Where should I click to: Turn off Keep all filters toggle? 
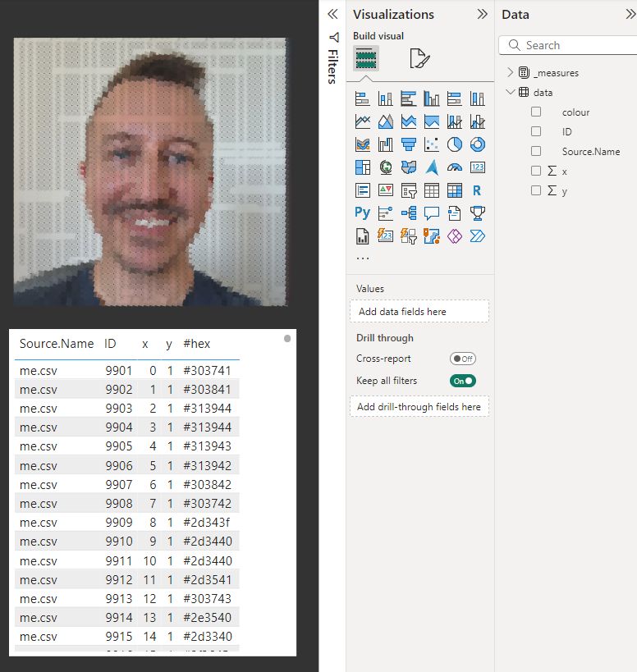463,381
